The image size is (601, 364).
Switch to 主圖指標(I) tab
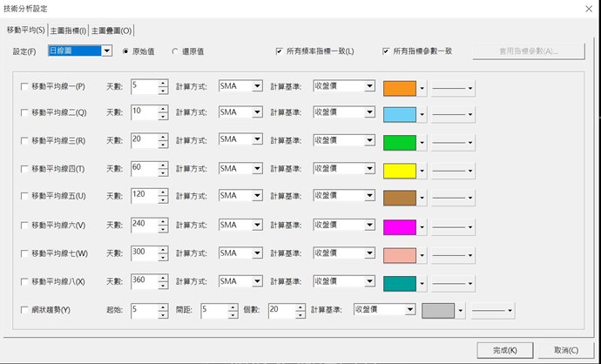tap(69, 30)
